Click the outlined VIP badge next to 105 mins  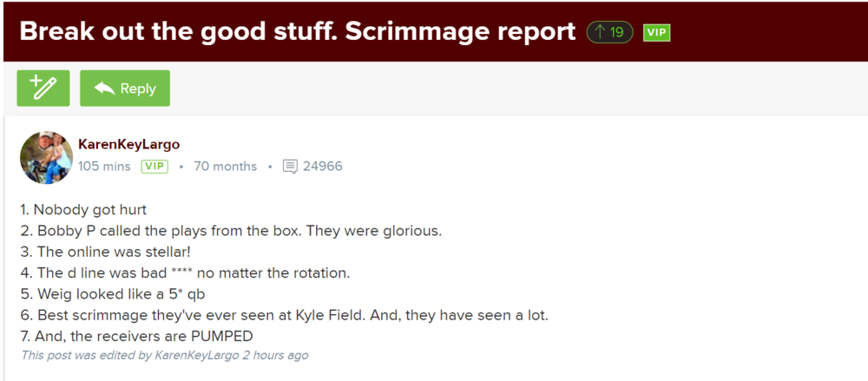(x=155, y=166)
